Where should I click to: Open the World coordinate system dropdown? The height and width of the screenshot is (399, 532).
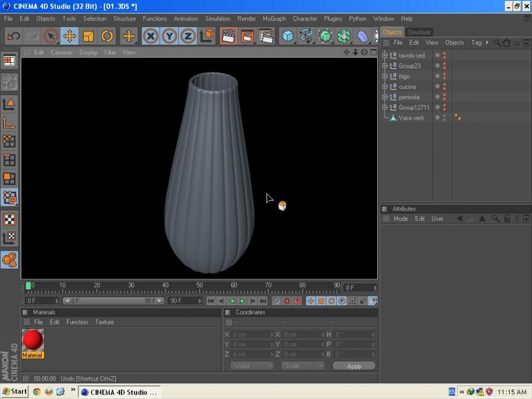[x=252, y=365]
